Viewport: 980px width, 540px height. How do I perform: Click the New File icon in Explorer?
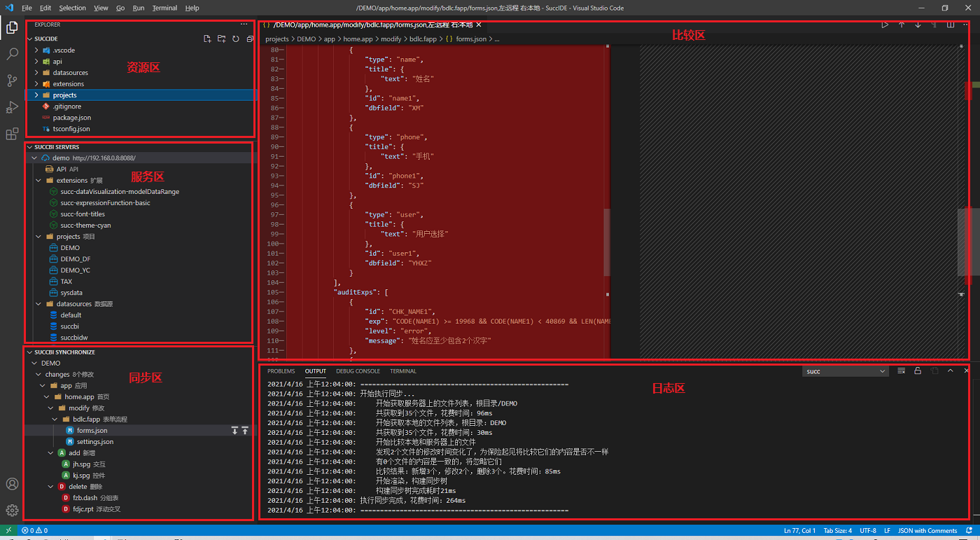tap(207, 39)
